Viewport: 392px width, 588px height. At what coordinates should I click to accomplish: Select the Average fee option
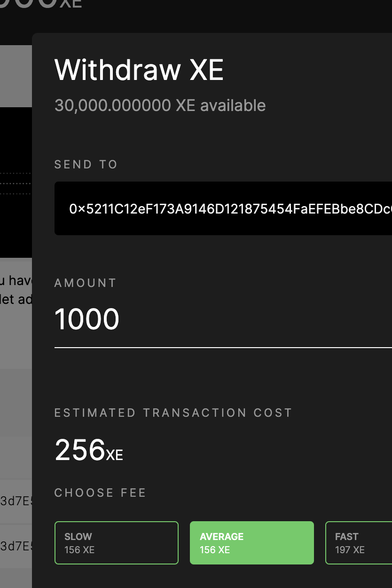point(251,542)
